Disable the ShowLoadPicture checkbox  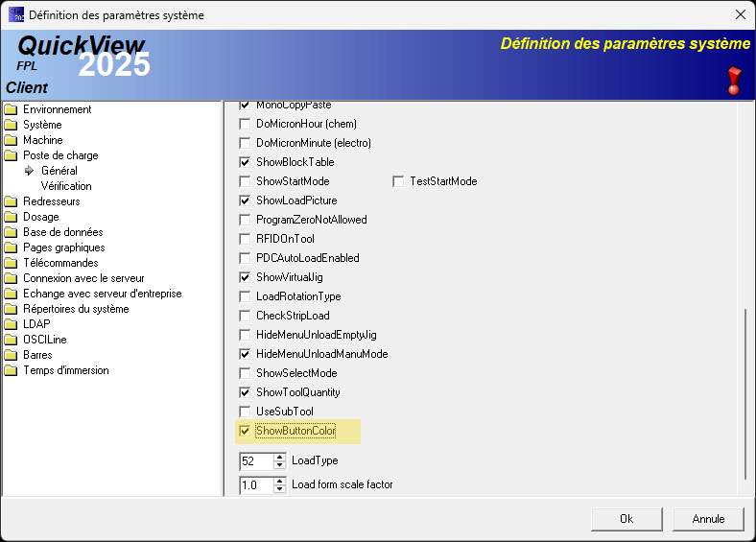[x=245, y=200]
